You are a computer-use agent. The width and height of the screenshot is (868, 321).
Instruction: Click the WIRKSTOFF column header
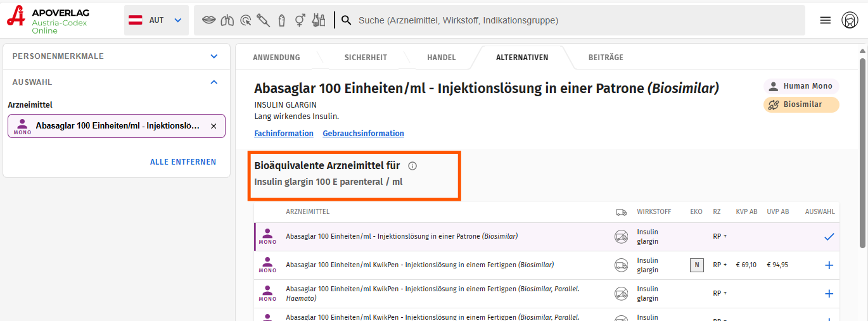coord(654,212)
